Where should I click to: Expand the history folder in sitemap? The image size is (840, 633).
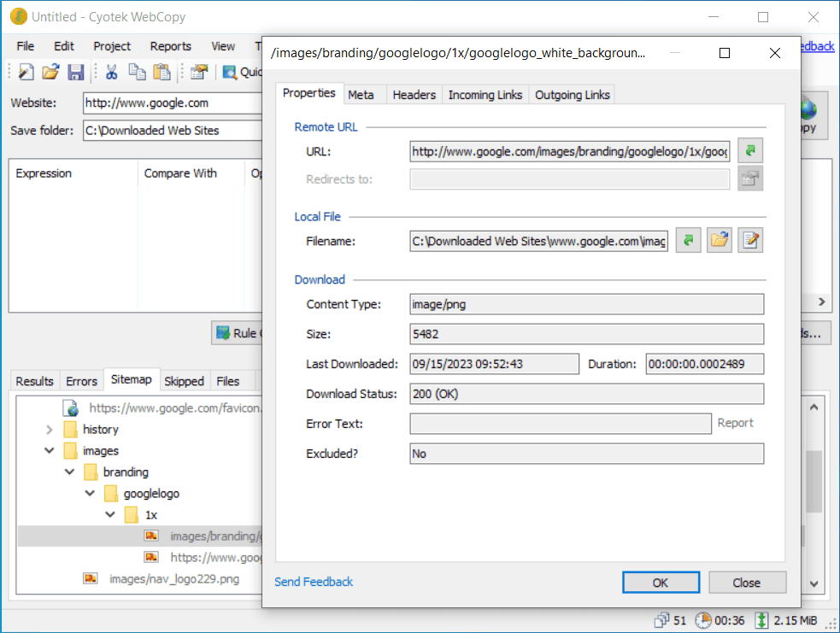pos(49,430)
